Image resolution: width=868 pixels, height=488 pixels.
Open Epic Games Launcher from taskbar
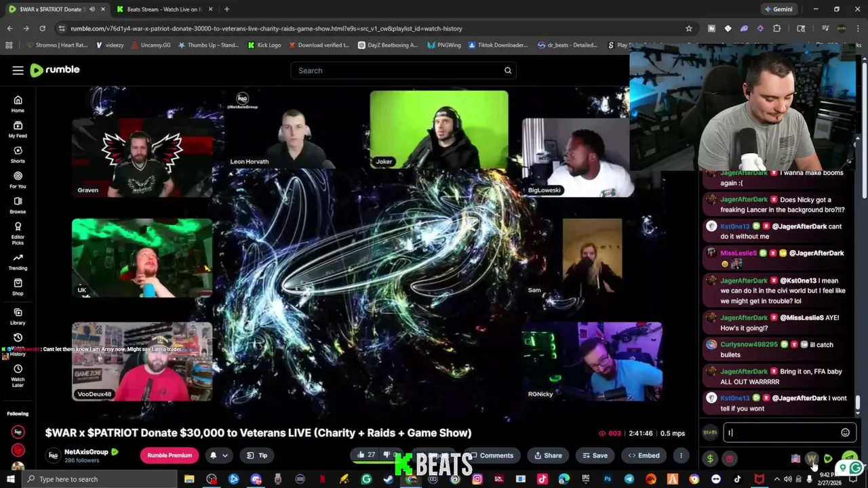pyautogui.click(x=586, y=479)
